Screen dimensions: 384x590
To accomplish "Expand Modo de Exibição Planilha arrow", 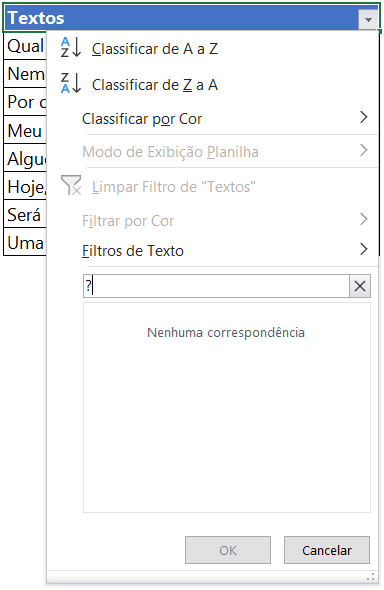I will pos(363,150).
